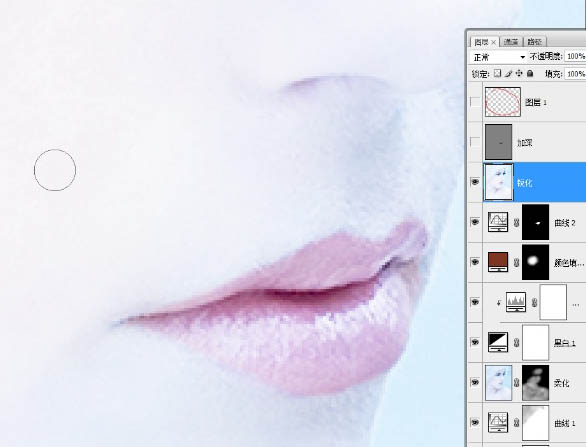The width and height of the screenshot is (586, 447).
Task: Switch to the 路径 paths tab
Action: point(534,42)
